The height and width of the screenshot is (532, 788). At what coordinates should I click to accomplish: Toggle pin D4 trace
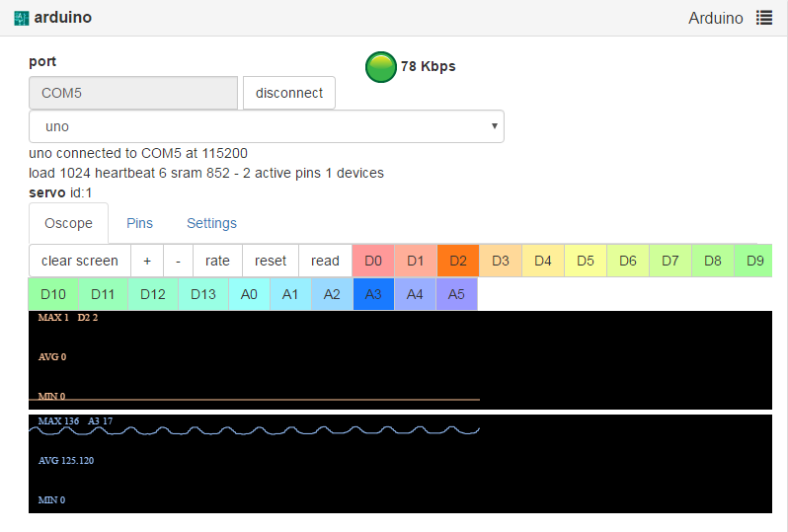pos(543,261)
